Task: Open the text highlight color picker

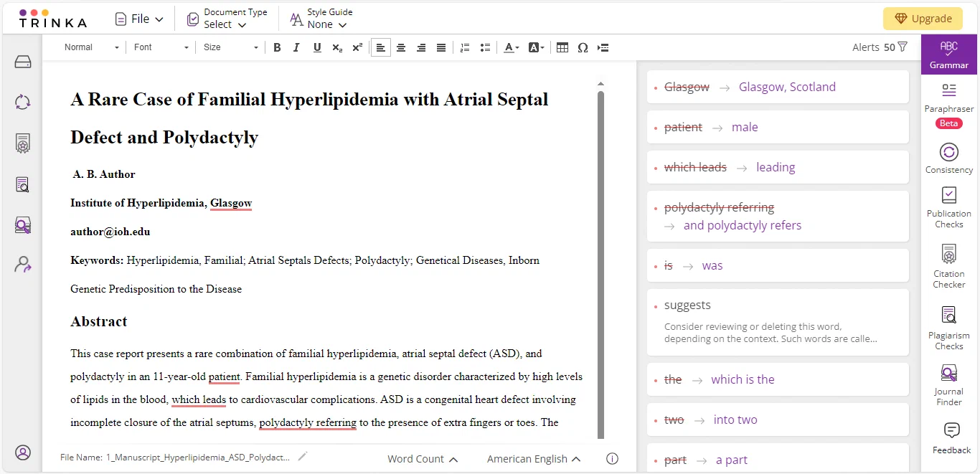Action: 536,48
